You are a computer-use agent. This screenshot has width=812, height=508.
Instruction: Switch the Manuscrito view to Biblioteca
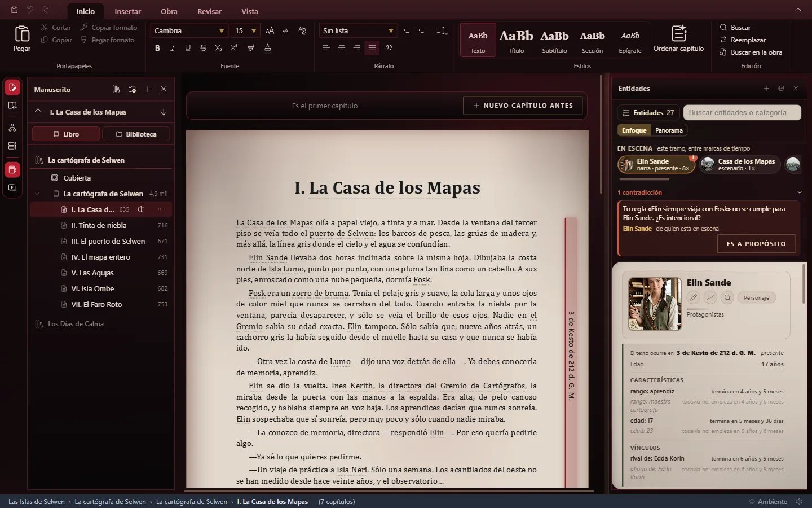point(136,134)
